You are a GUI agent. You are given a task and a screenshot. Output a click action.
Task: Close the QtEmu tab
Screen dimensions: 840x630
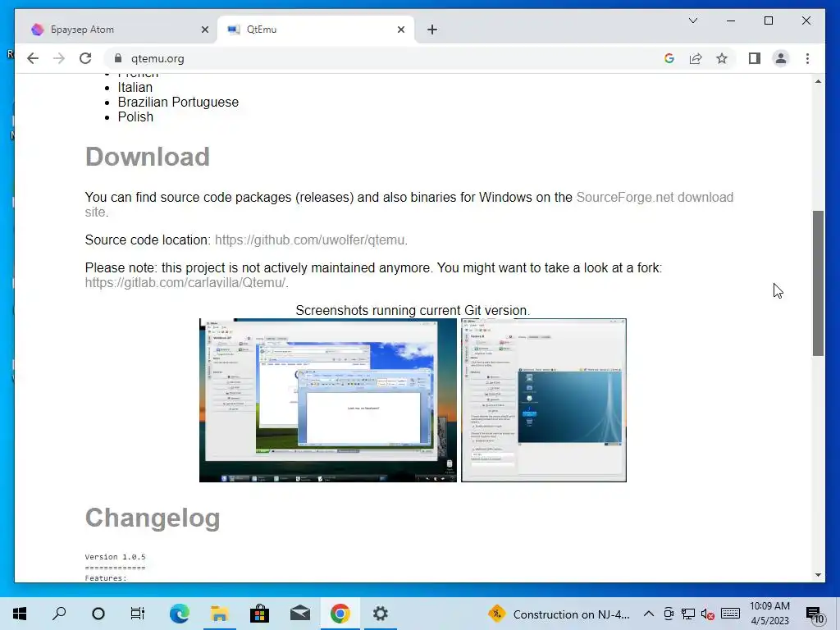click(x=400, y=30)
